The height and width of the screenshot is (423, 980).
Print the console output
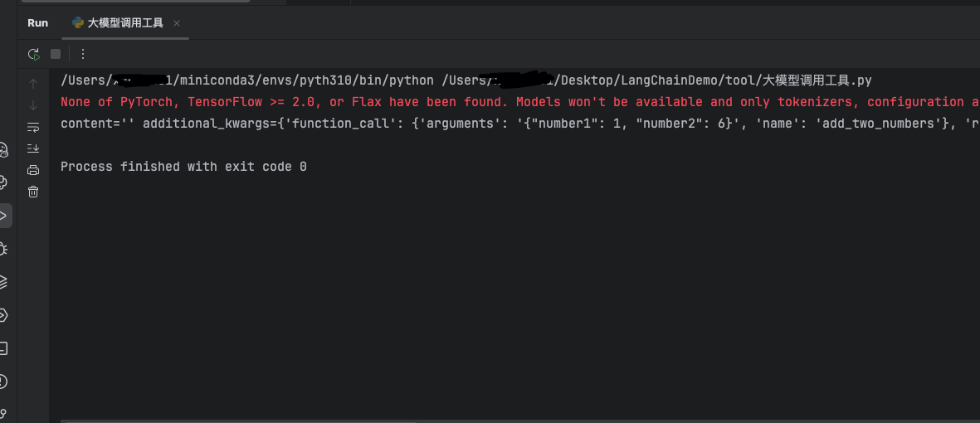[33, 170]
